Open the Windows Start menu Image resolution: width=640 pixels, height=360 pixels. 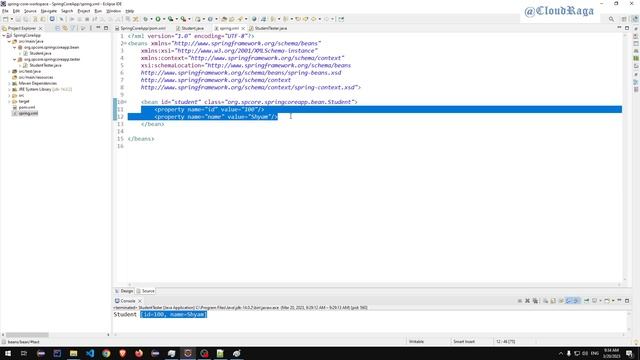click(x=8, y=353)
